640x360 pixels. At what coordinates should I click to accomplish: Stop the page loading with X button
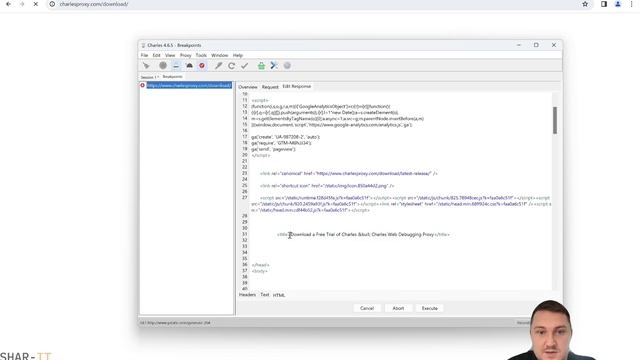tap(36, 4)
